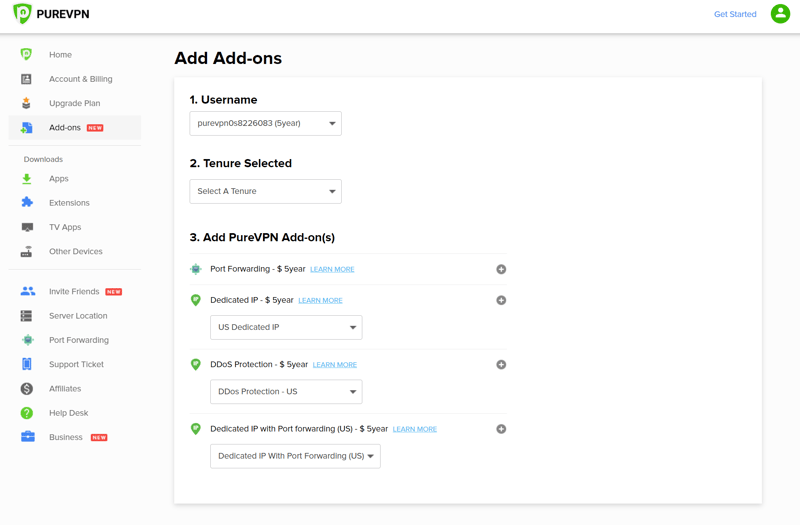This screenshot has width=800, height=525.
Task: Open Apps under Downloads
Action: tap(59, 179)
